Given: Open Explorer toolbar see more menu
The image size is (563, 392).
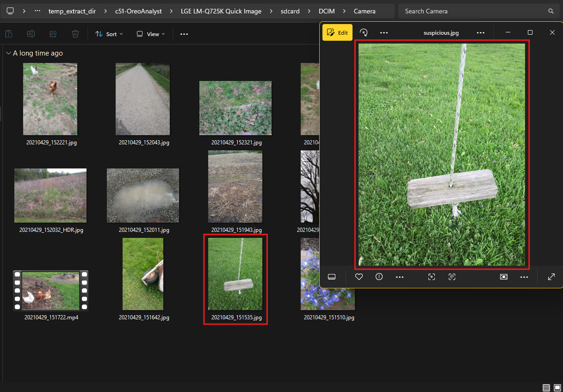Looking at the screenshot, I should coord(184,34).
